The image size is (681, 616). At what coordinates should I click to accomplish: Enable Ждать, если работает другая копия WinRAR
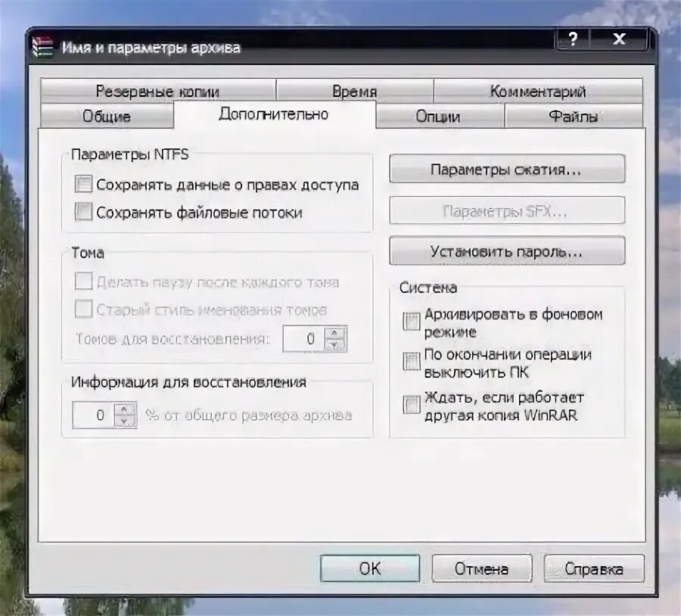(412, 405)
